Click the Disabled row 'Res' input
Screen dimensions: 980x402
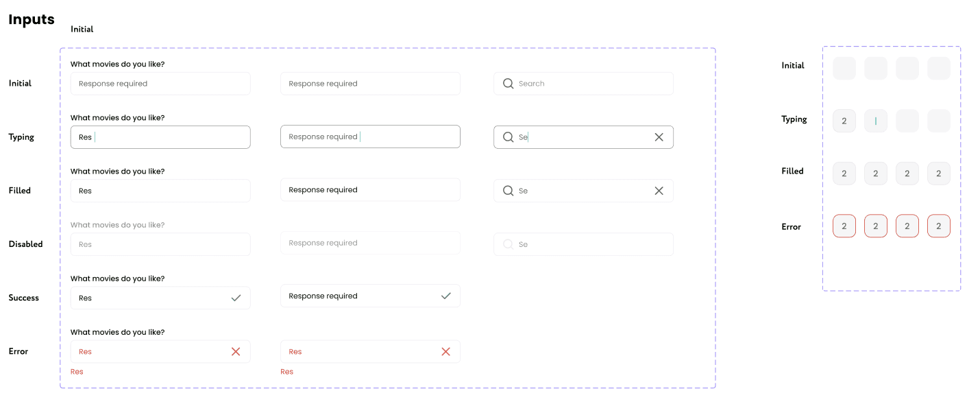tap(160, 244)
